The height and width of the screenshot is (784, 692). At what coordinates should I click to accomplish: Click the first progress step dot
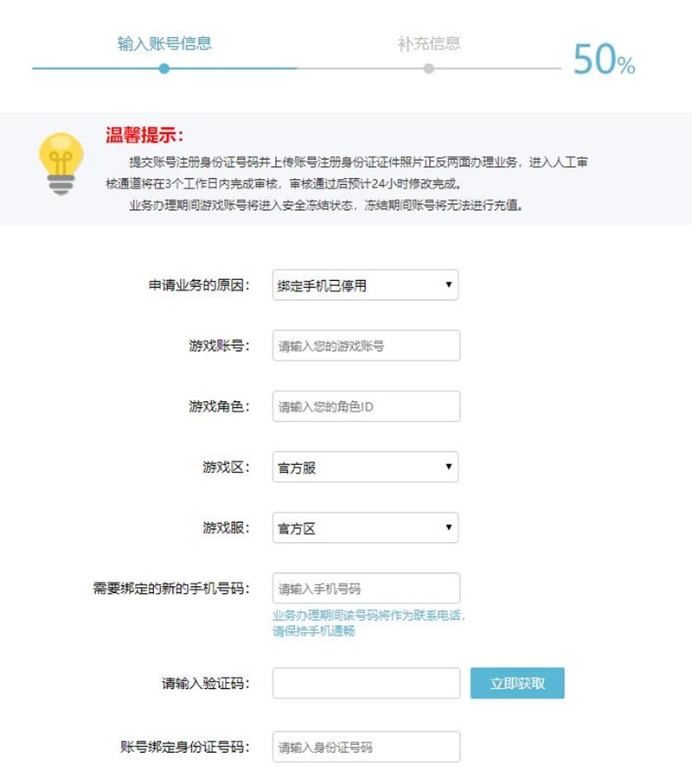164,68
